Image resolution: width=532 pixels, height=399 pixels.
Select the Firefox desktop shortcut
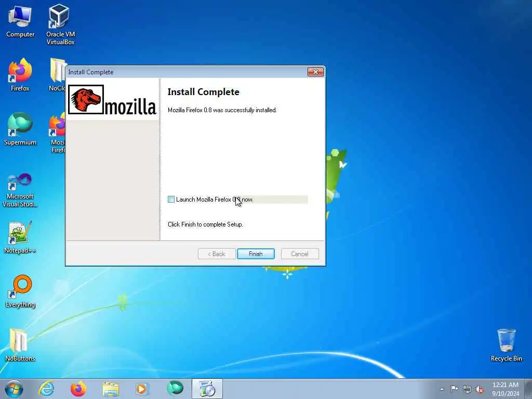[x=20, y=75]
